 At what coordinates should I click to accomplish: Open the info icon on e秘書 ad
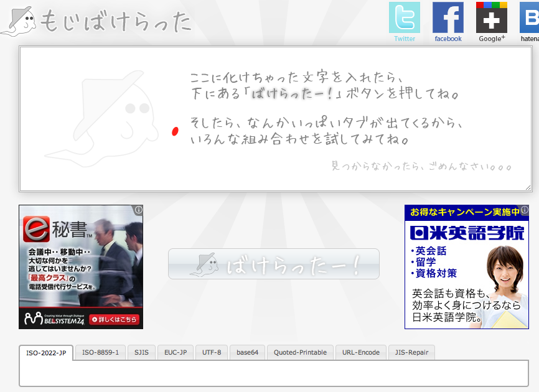[139, 210]
